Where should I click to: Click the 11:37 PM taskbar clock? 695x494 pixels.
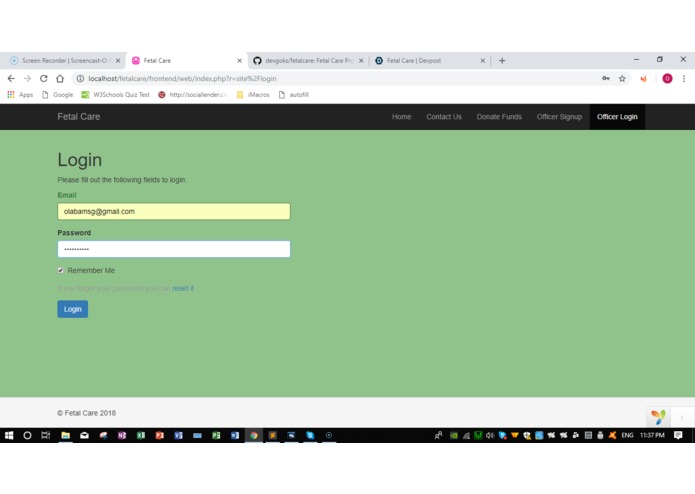point(652,436)
